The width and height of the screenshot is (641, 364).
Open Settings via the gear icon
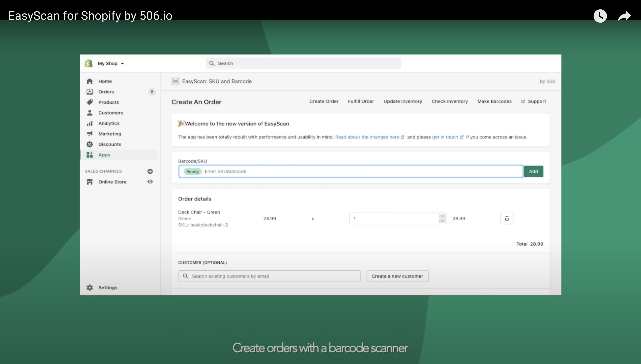point(90,287)
